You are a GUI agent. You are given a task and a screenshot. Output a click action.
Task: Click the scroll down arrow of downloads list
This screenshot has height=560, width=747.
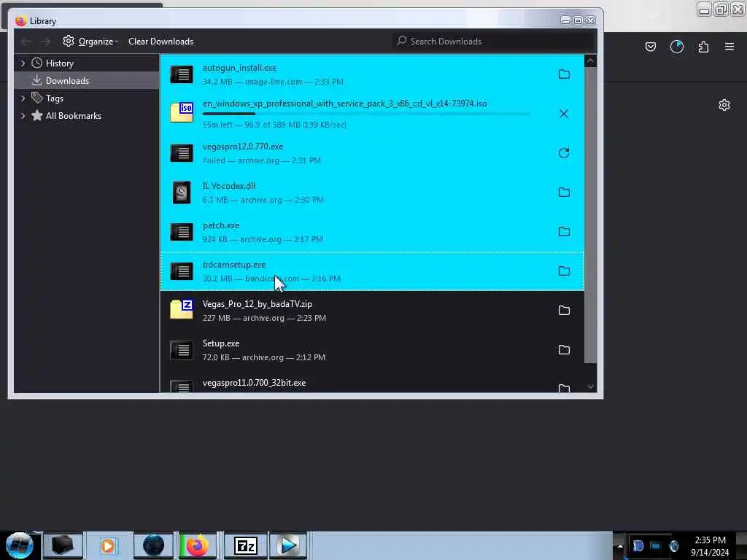click(590, 386)
